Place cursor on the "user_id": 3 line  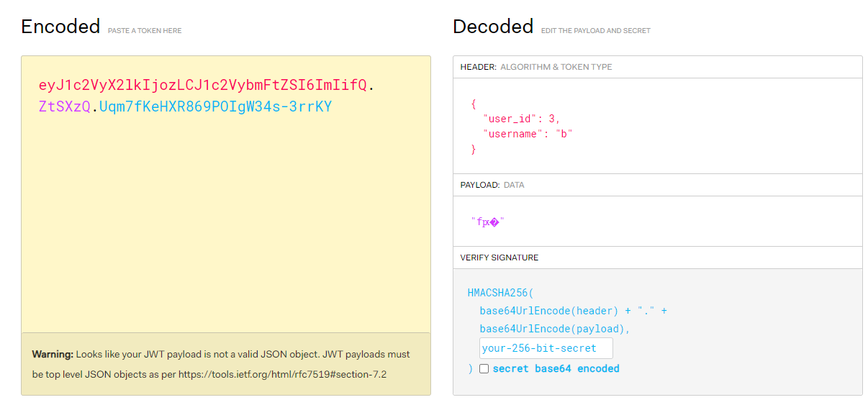(521, 119)
